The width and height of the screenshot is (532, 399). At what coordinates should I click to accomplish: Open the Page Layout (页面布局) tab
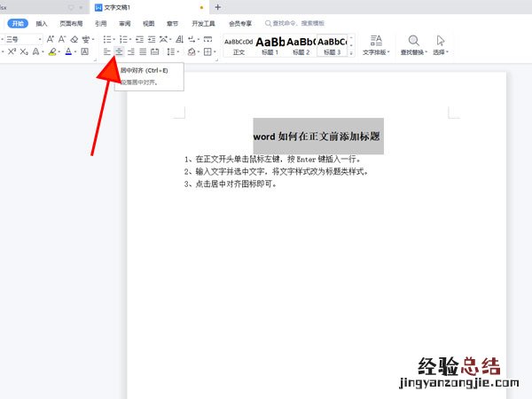[x=71, y=24]
